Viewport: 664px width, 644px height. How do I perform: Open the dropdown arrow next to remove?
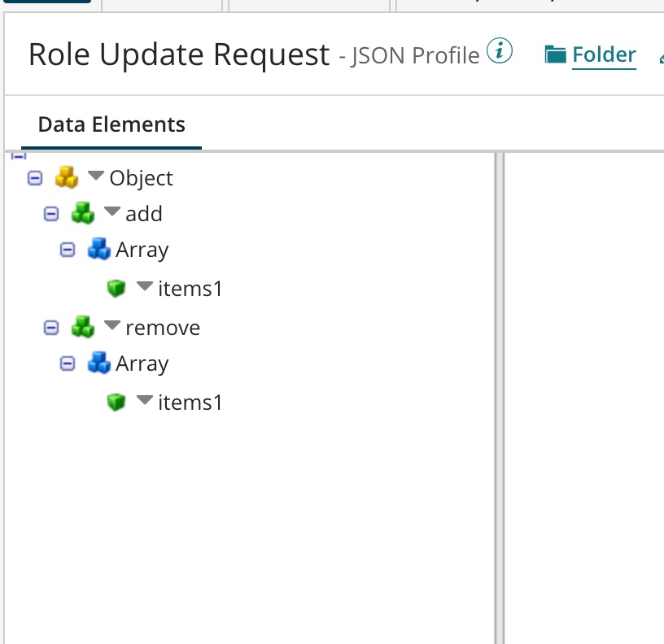tap(112, 326)
